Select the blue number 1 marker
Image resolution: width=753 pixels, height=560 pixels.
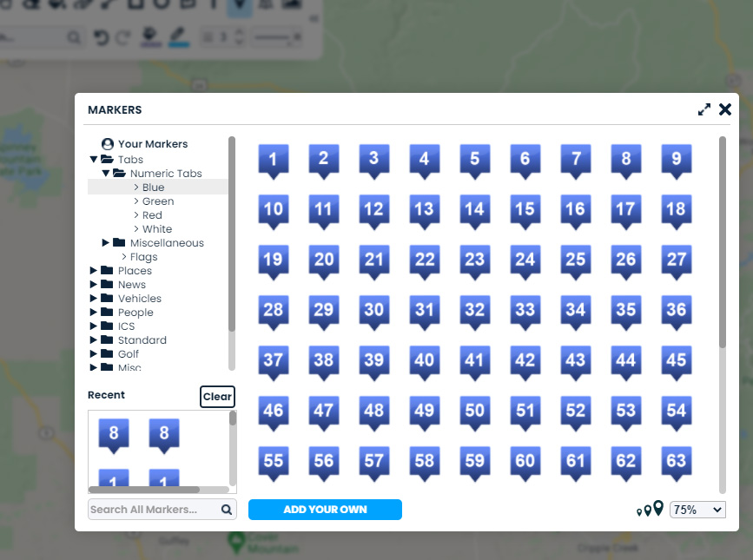[x=273, y=161]
